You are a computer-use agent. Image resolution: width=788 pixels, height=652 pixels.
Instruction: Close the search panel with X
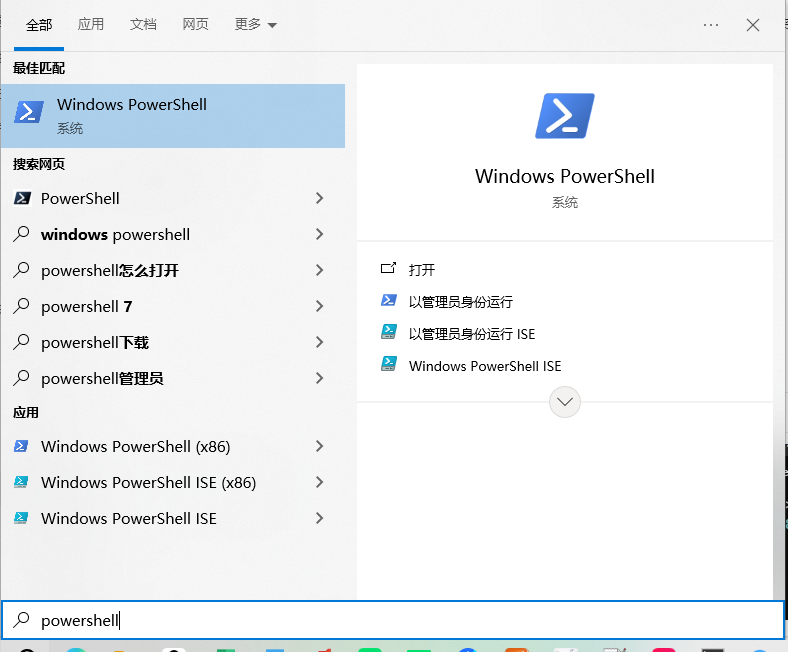[x=752, y=25]
